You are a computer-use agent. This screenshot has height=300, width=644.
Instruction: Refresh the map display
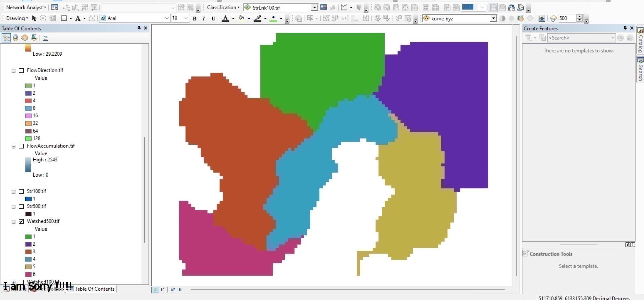173,289
